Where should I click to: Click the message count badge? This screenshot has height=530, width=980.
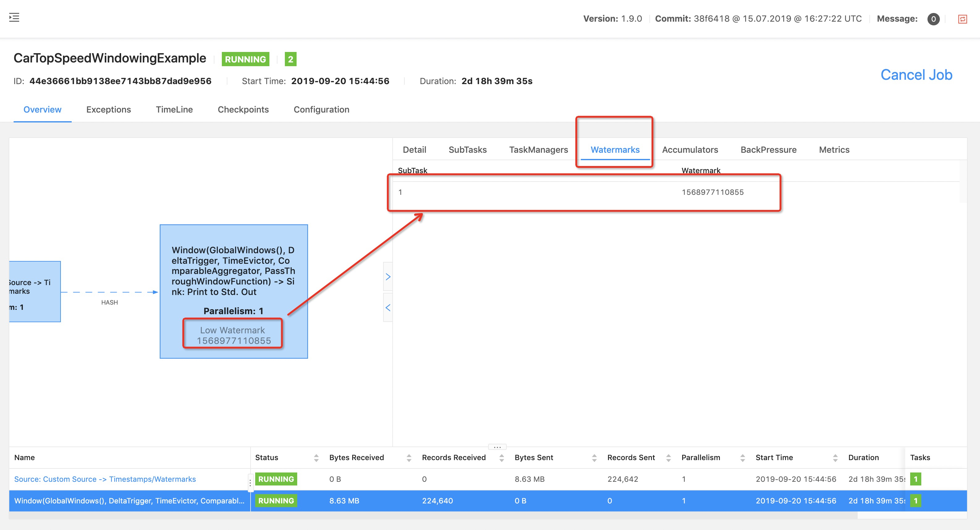coord(933,19)
